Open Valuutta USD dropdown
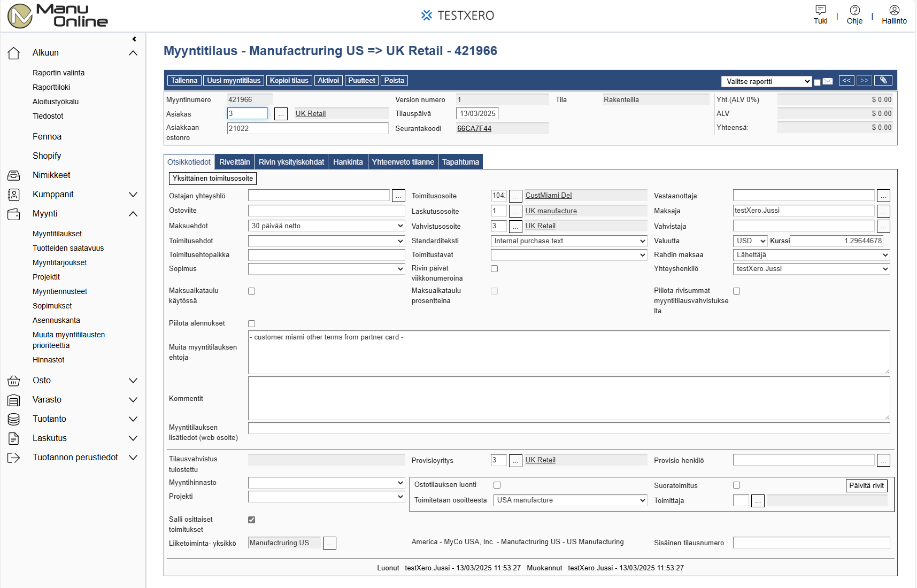The height and width of the screenshot is (588, 917). tap(750, 241)
